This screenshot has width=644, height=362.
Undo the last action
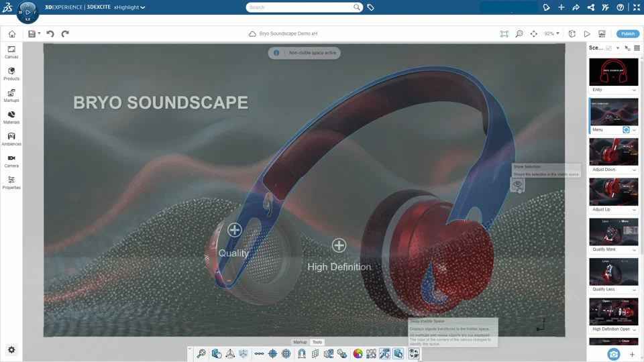click(50, 34)
